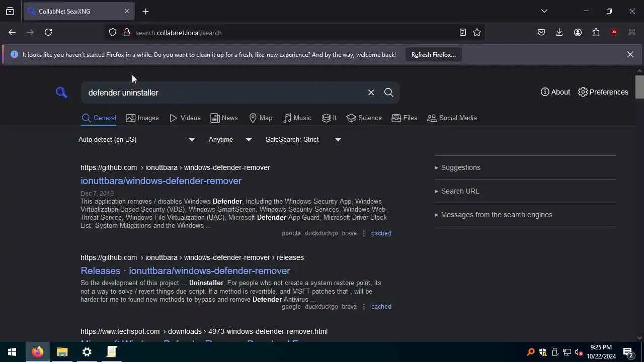Open ionuttbara/windows-defender-remover result title
This screenshot has width=644, height=362.
click(161, 180)
